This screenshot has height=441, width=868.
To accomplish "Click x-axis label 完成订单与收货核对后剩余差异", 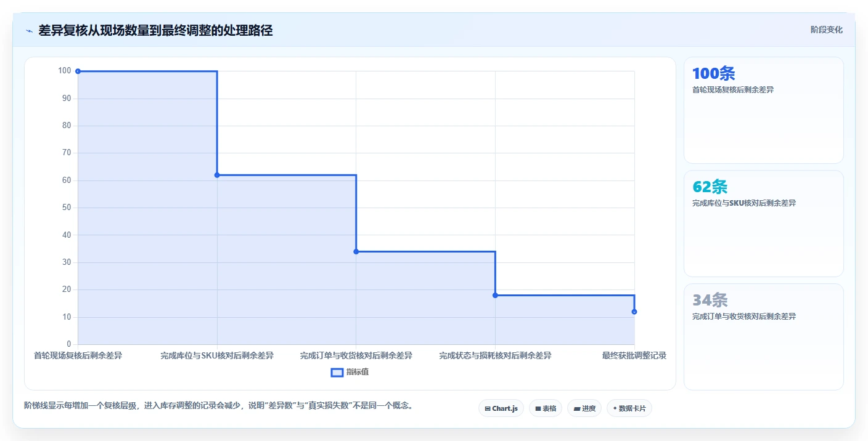I will (x=356, y=355).
